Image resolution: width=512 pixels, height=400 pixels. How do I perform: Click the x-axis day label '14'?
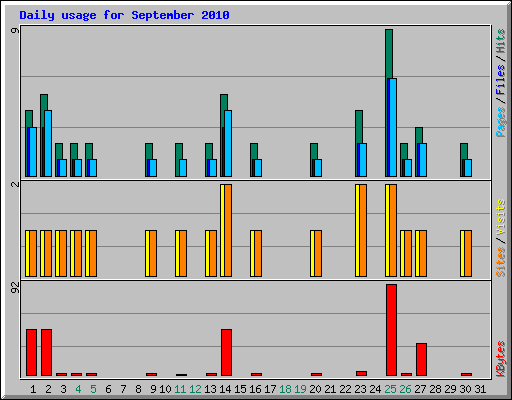point(225,389)
